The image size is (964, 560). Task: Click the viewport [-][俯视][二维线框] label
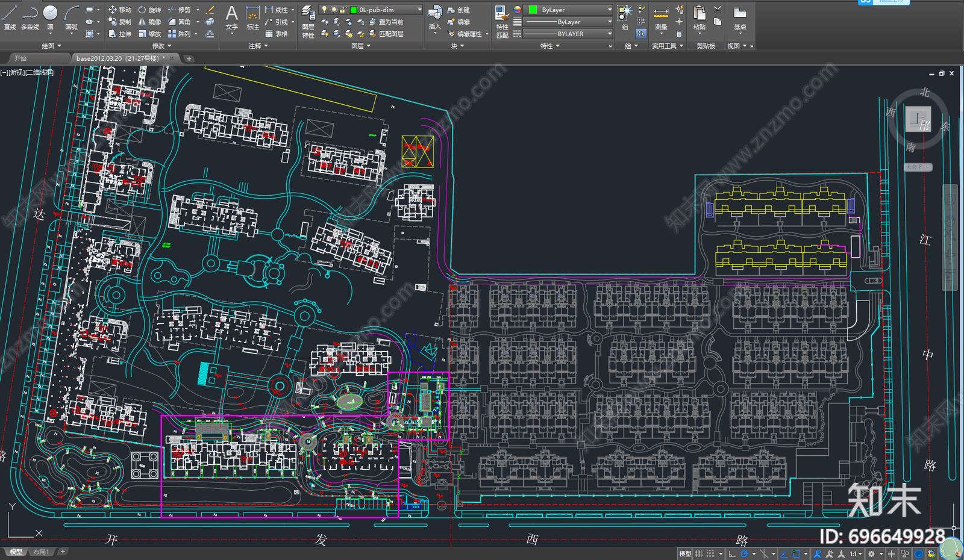pyautogui.click(x=27, y=72)
